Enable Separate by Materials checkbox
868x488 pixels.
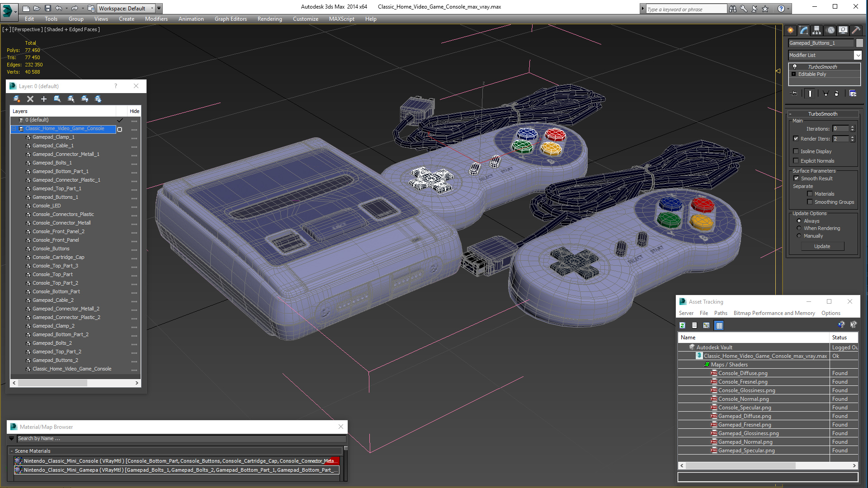pos(810,194)
